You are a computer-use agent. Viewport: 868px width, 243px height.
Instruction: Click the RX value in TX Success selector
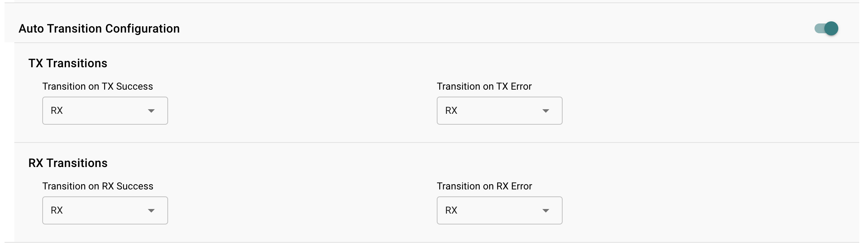57,111
